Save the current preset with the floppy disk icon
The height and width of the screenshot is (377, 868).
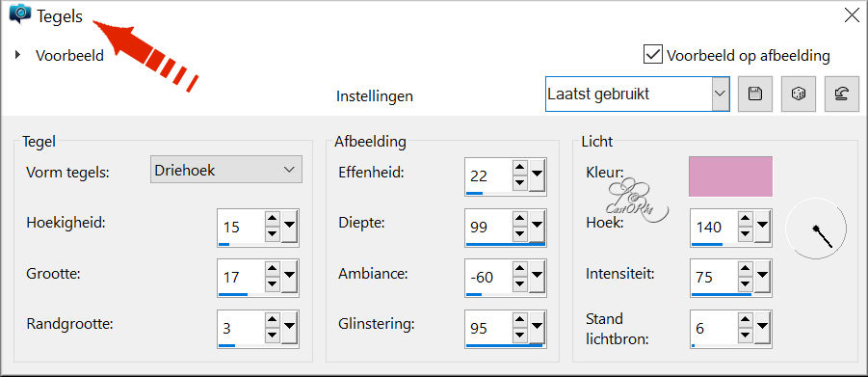point(754,94)
